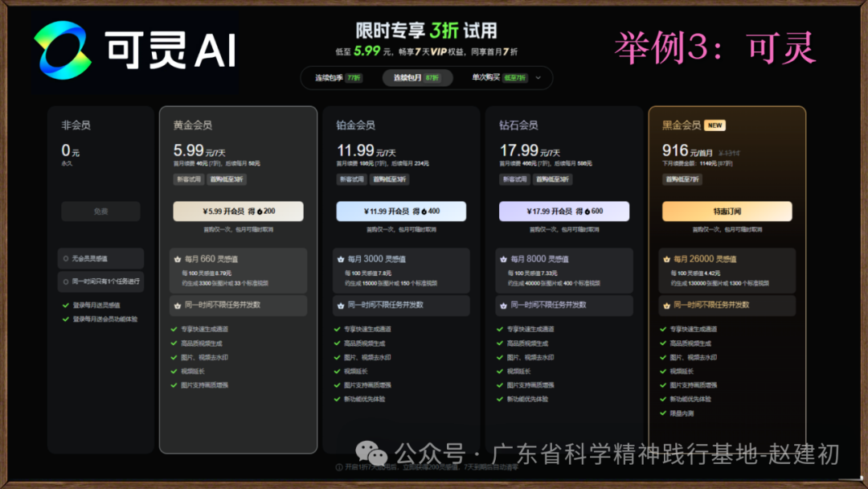Screen dimensions: 868x489
Task: Click the ¥11.99 开会员 button for 铂金会员
Action: click(x=400, y=212)
